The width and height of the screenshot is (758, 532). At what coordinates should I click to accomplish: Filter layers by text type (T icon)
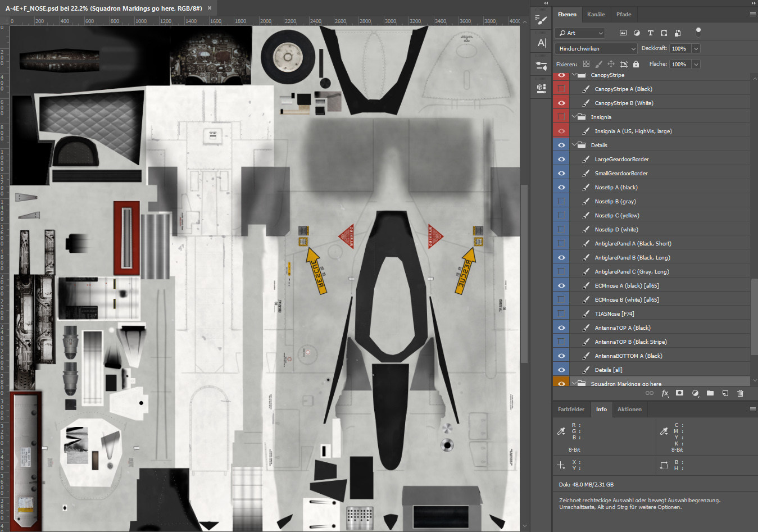click(x=650, y=33)
